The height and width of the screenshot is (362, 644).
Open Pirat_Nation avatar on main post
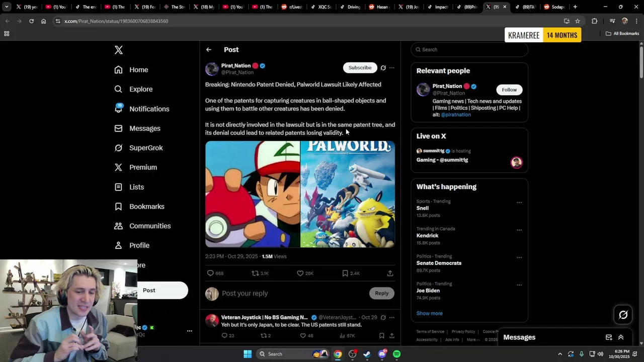[x=212, y=69]
